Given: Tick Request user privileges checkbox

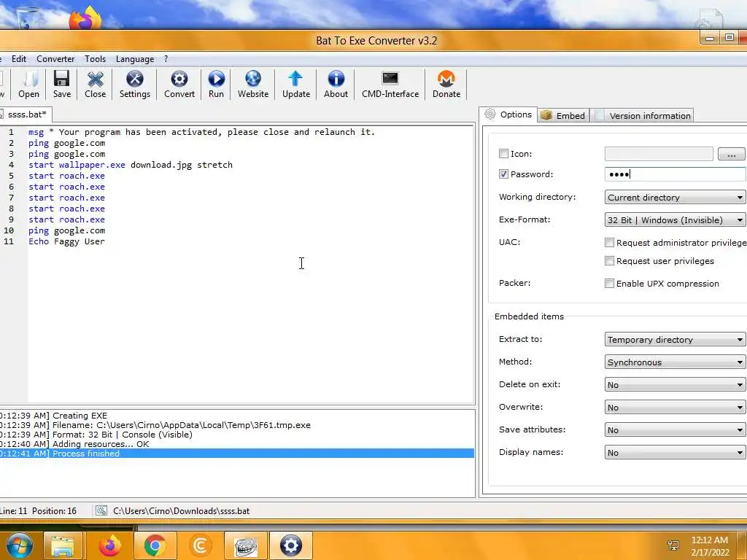Looking at the screenshot, I should [609, 260].
